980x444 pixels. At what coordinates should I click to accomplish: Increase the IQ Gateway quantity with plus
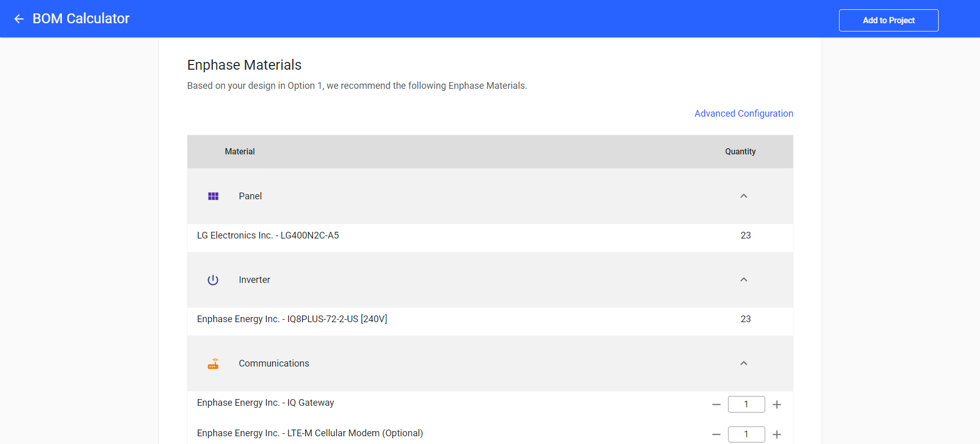coord(777,405)
